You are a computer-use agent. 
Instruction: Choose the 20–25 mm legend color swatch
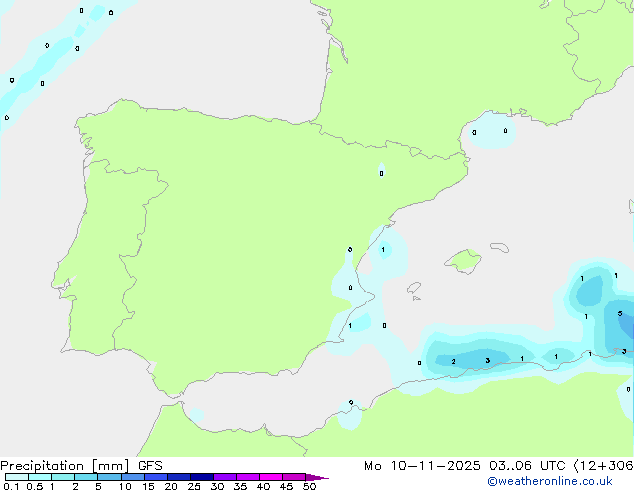coord(178,477)
